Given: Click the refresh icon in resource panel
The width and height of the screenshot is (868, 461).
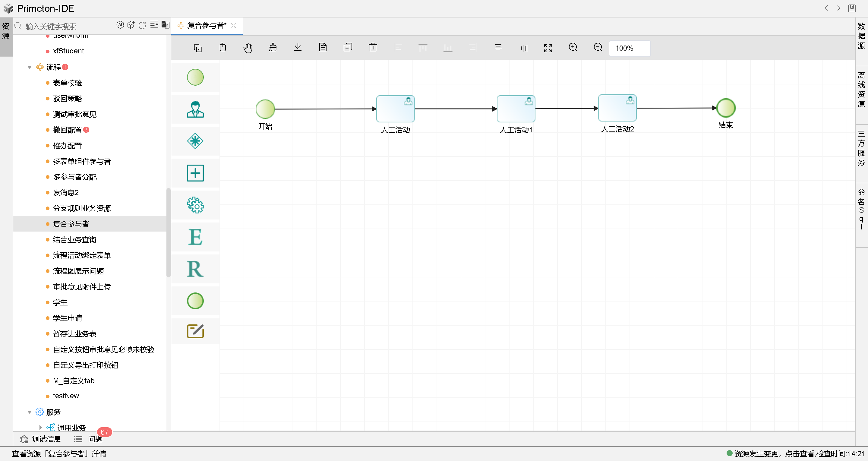Looking at the screenshot, I should (142, 26).
